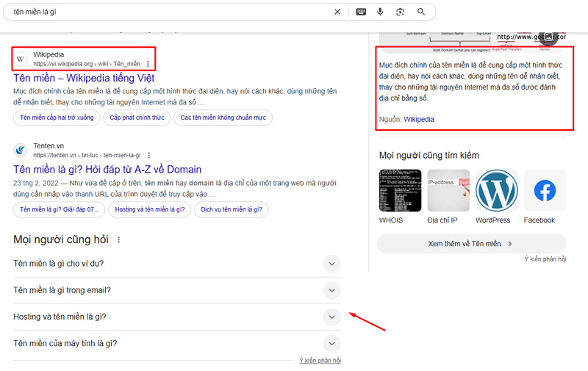The height and width of the screenshot is (371, 588).
Task: Click the search query input field
Action: [x=169, y=12]
